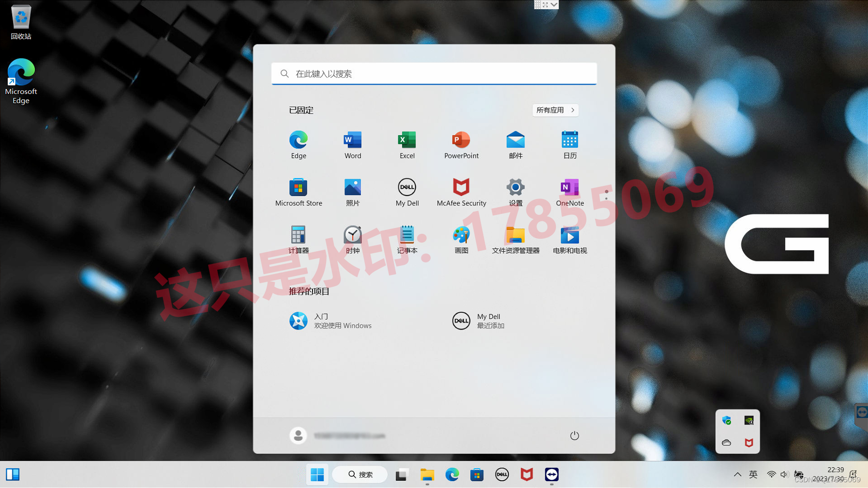Open Excel pinned app
Image resolution: width=868 pixels, height=488 pixels.
pyautogui.click(x=407, y=145)
